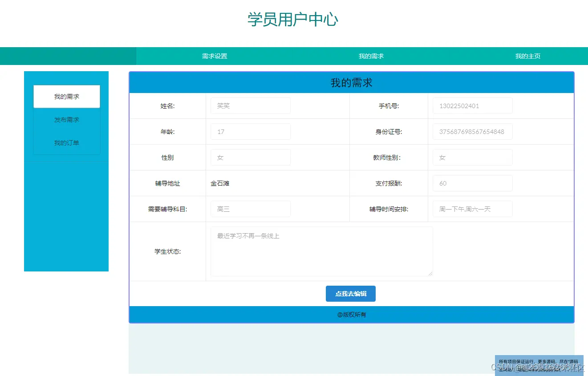This screenshot has width=588, height=376.
Task: Open 发布需求 from the sidebar
Action: point(66,119)
